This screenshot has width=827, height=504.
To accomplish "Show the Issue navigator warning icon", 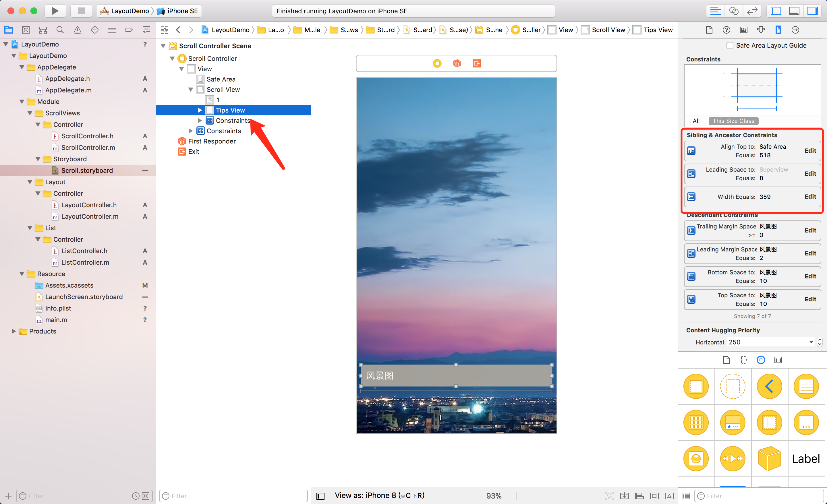I will [x=77, y=30].
